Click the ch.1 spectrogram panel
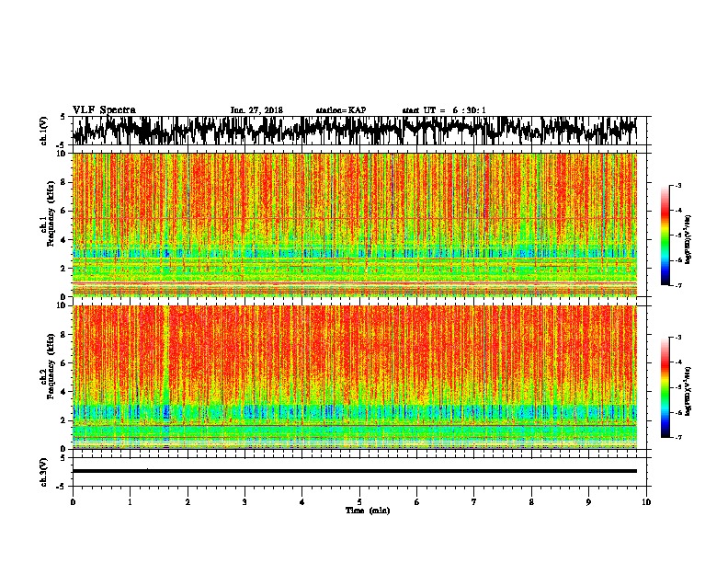This screenshot has height=563, width=728. point(355,224)
